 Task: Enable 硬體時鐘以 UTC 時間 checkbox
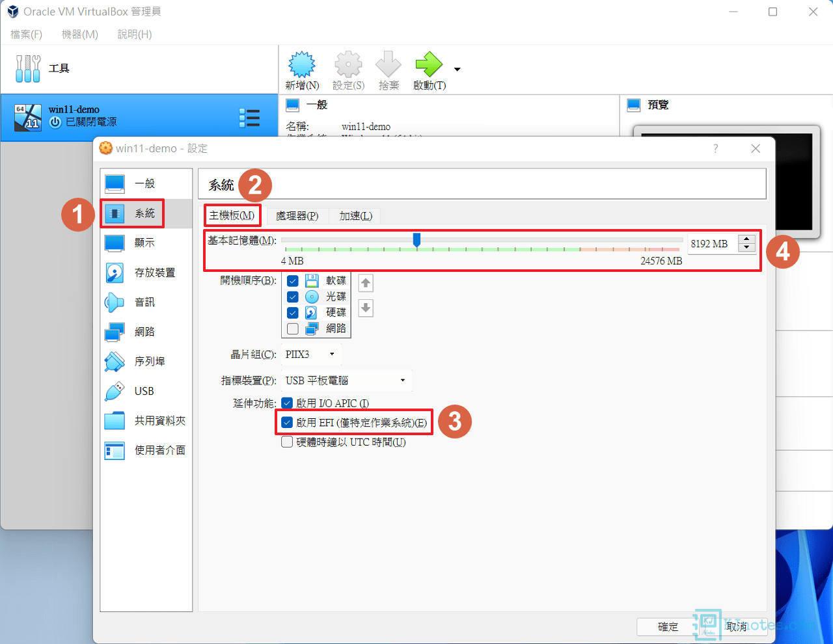[287, 442]
